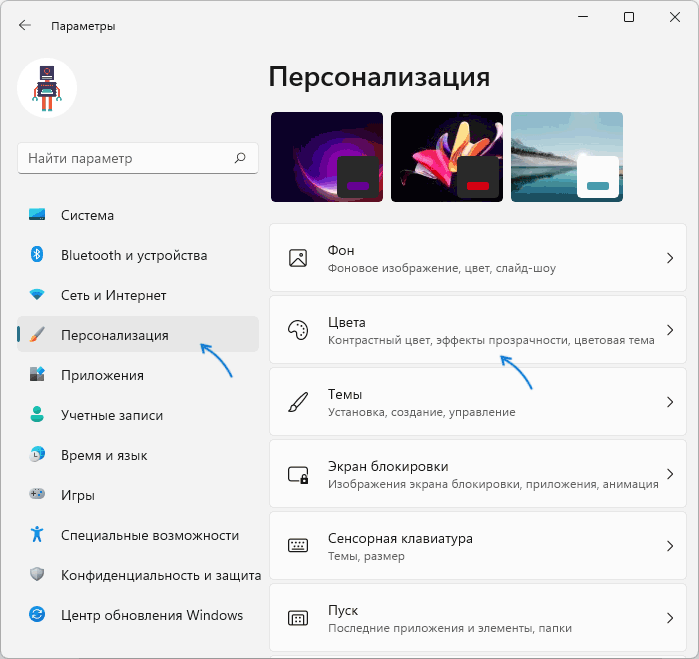Click the Windows update sync icon

[37, 614]
